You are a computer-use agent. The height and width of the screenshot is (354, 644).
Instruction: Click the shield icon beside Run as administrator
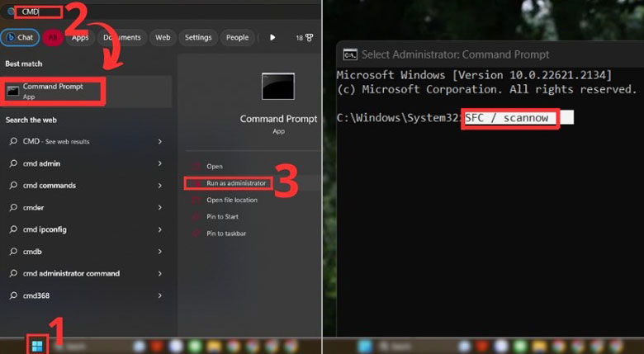point(197,183)
